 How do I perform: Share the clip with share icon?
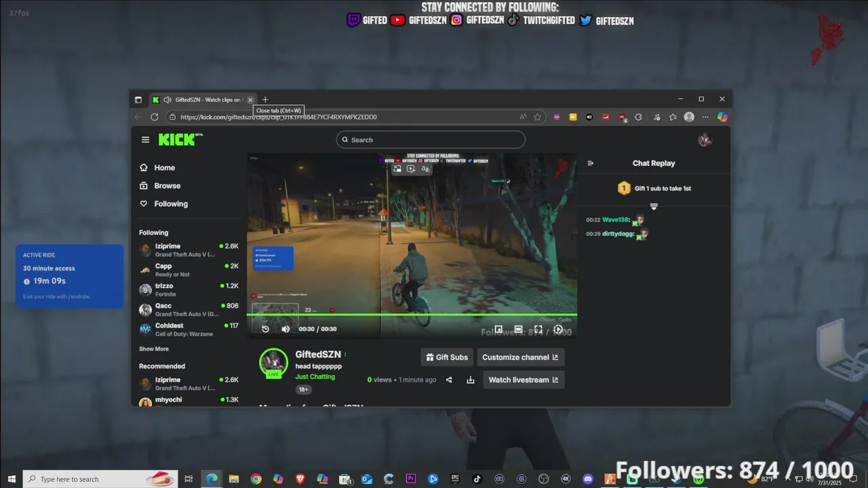coord(449,380)
